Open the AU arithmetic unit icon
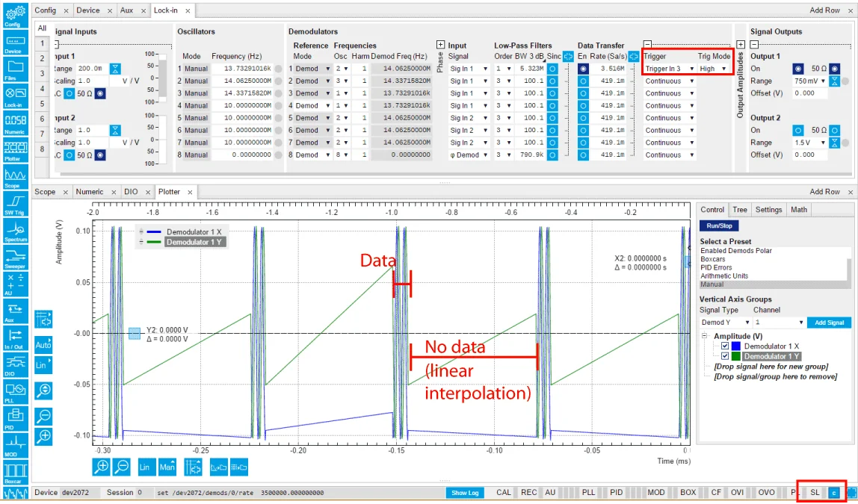This screenshot has width=858, height=504. coord(15,284)
